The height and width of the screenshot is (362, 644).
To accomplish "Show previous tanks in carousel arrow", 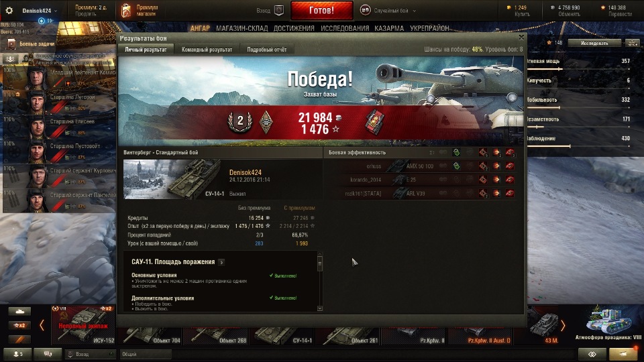I will tap(42, 326).
